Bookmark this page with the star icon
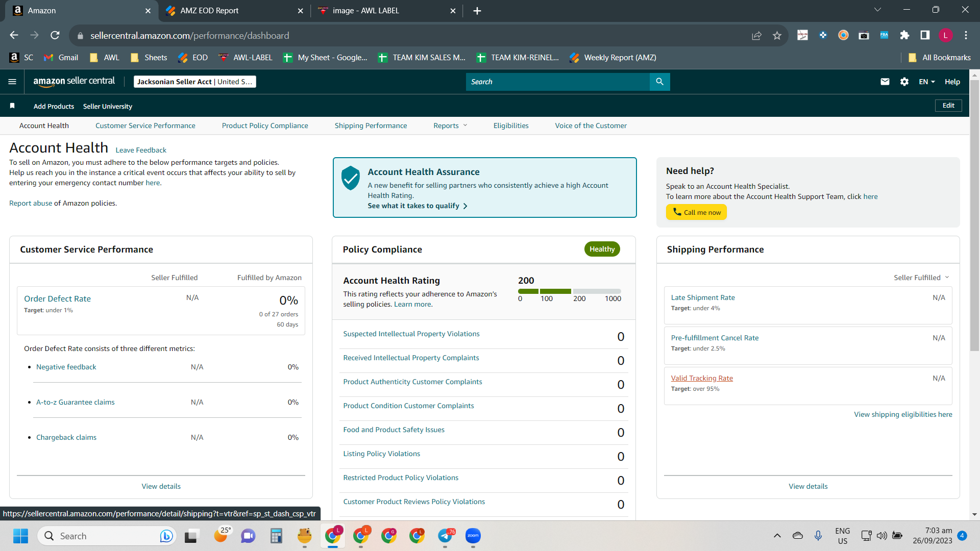Screen dimensions: 980x551 [x=777, y=35]
